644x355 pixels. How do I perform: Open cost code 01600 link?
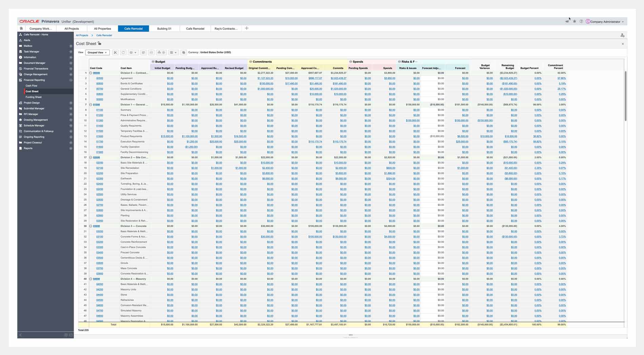(x=99, y=136)
